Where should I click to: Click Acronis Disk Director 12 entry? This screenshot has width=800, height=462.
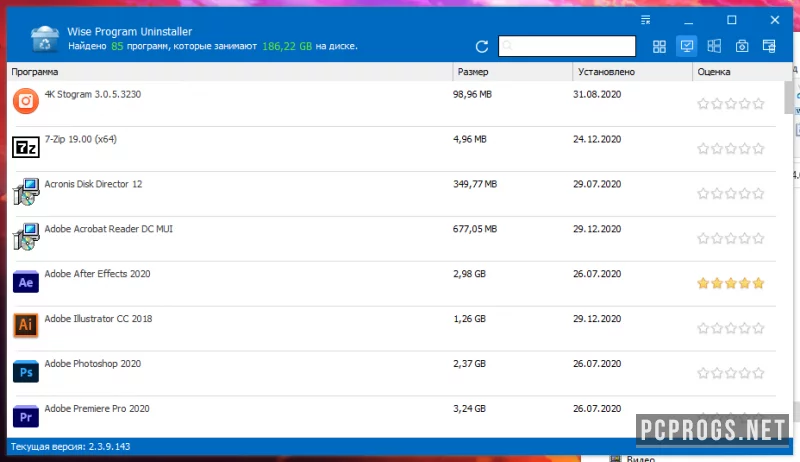(x=93, y=184)
